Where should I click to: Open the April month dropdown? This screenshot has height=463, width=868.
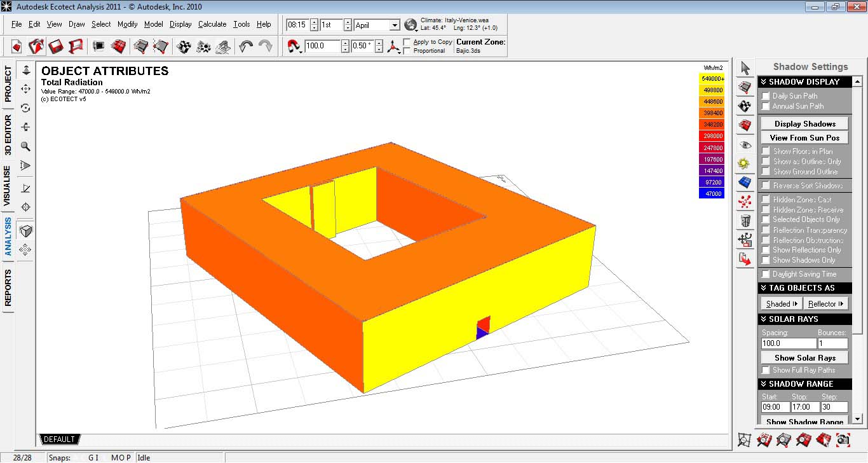point(394,25)
